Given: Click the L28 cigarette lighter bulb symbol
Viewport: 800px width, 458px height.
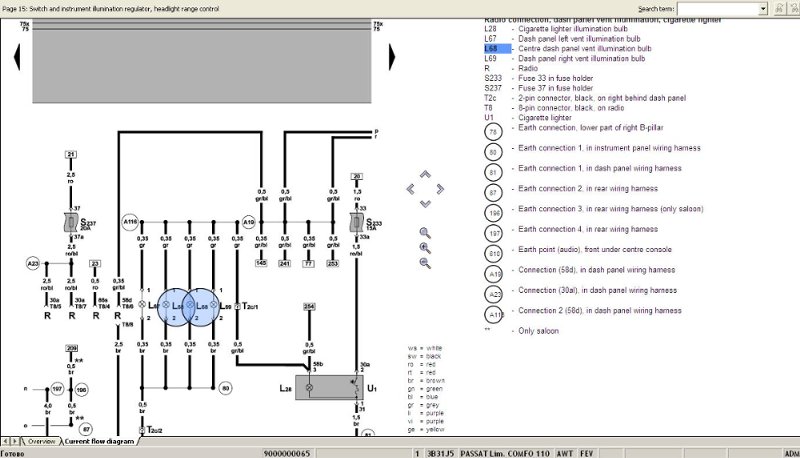Looking at the screenshot, I should point(309,388).
